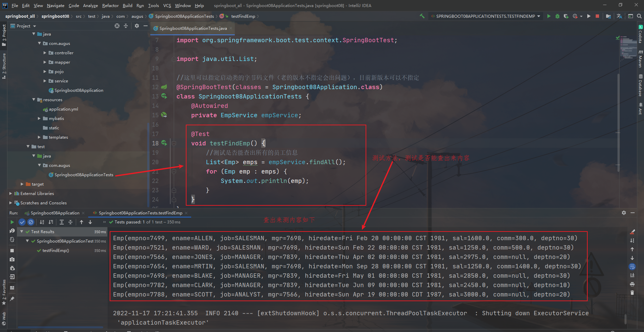
Task: Clear the console with the trash icon
Action: click(632, 293)
